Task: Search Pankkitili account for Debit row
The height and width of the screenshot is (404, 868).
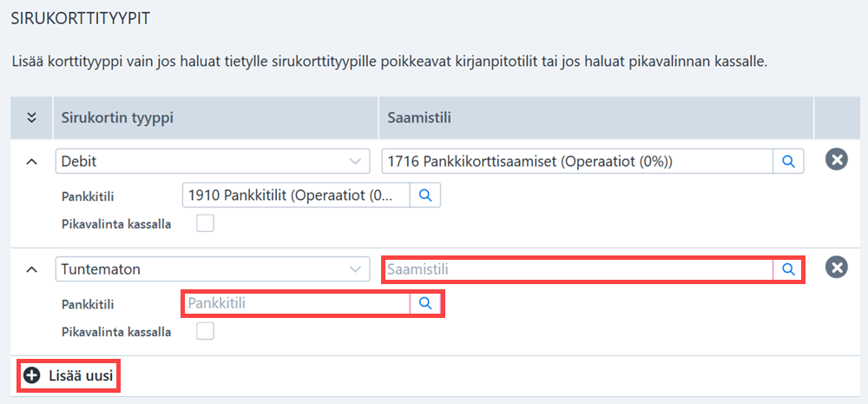Action: coord(424,195)
